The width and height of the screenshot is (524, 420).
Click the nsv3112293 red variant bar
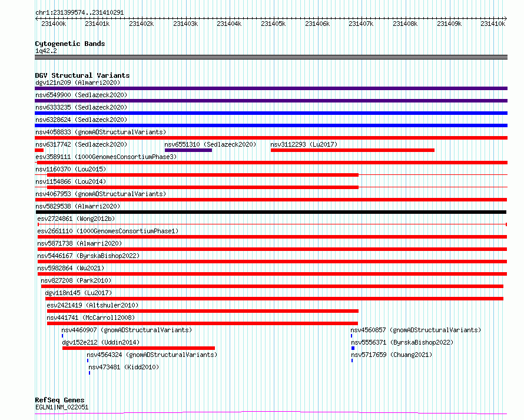(x=353, y=150)
